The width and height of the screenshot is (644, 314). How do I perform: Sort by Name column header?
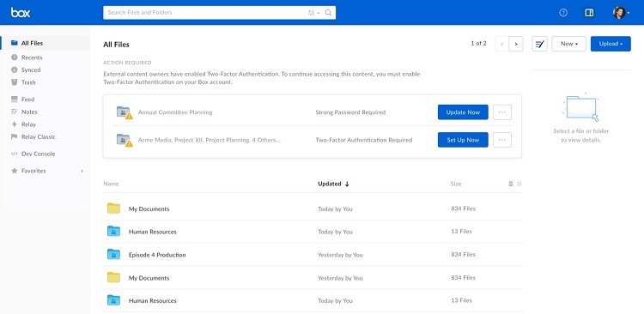tap(111, 184)
